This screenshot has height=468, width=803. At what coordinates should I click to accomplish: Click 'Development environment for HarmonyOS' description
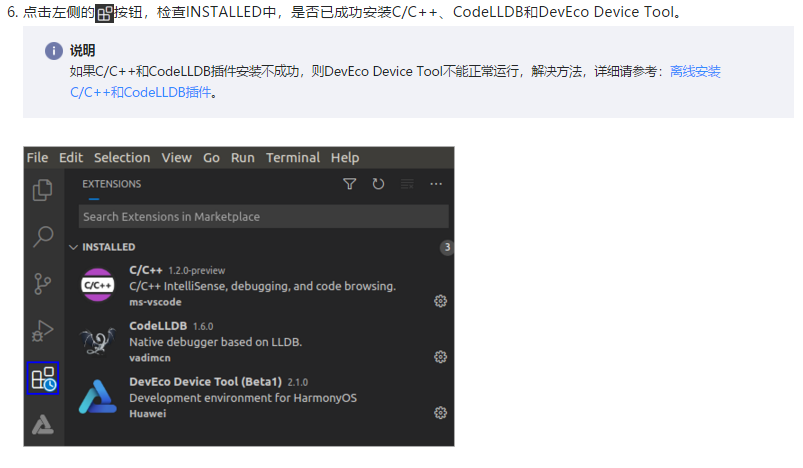pos(243,398)
